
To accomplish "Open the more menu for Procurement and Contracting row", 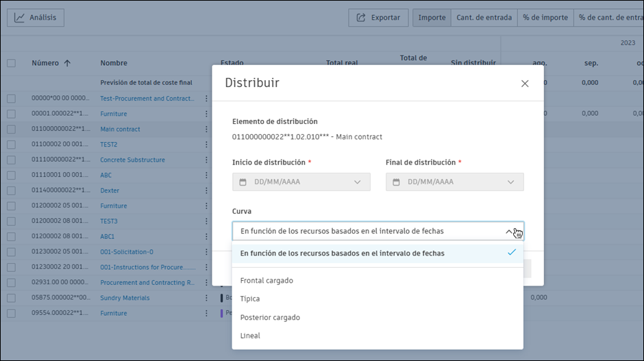I will coord(206,282).
